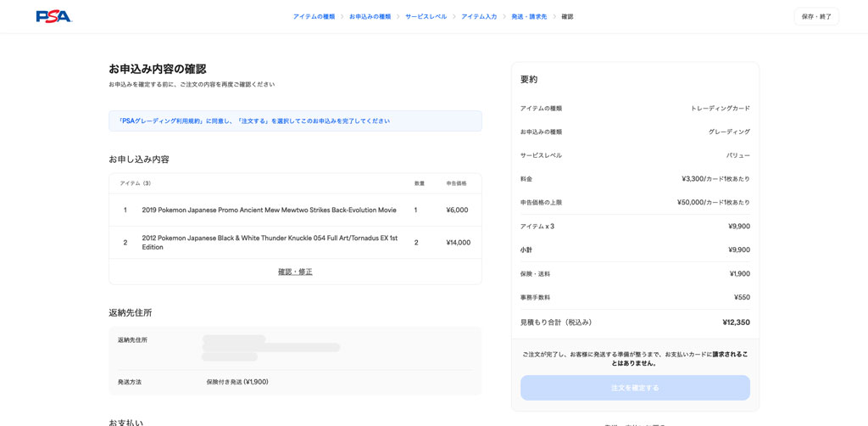868x426 pixels.
Task: Click the 事務手数料 label
Action: 536,298
